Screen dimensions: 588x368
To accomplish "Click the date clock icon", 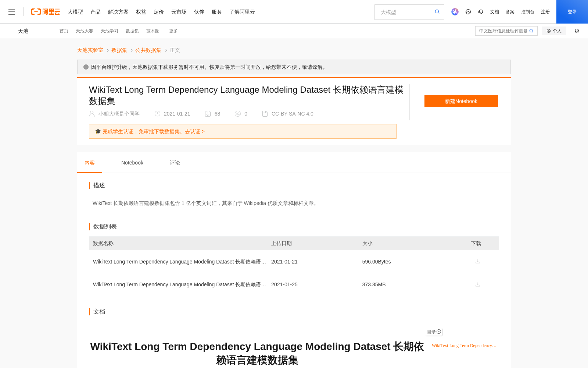I will (x=157, y=114).
